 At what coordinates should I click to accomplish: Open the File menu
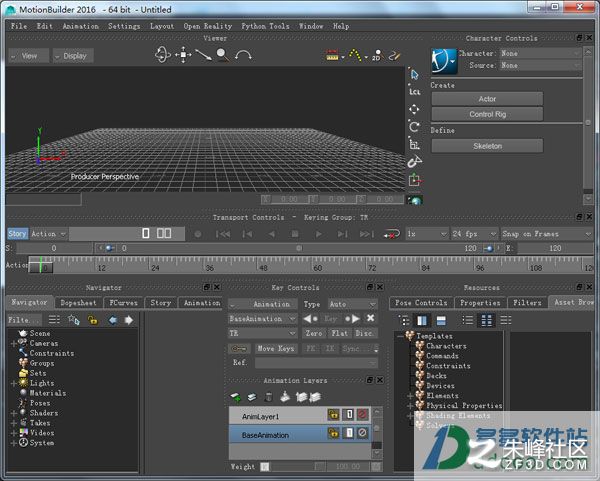pos(19,26)
